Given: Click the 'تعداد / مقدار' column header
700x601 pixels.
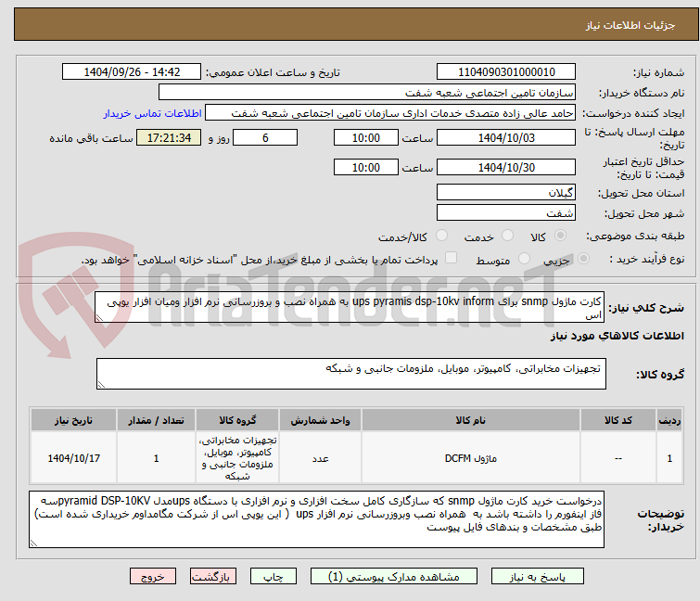Looking at the screenshot, I should pyautogui.click(x=157, y=420).
